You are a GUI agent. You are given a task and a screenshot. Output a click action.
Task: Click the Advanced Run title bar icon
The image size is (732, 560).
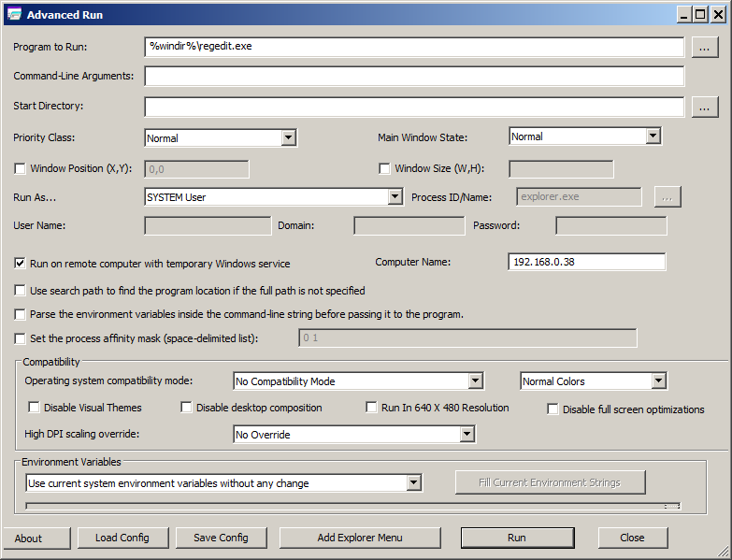pos(14,14)
